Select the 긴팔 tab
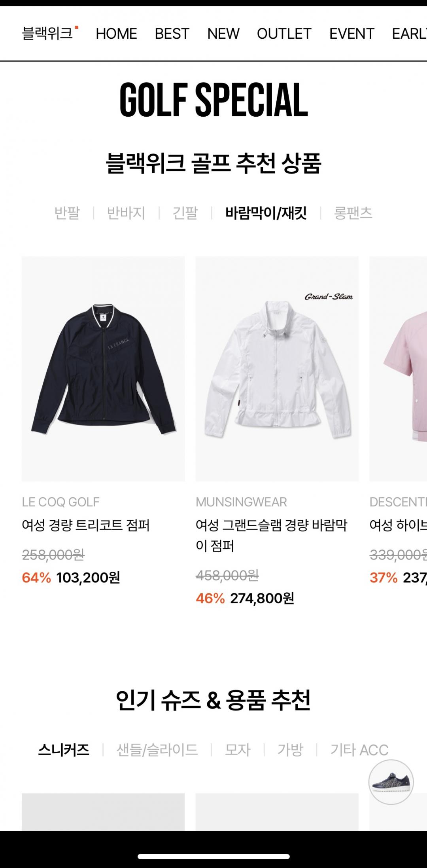This screenshot has height=868, width=427. tap(185, 213)
